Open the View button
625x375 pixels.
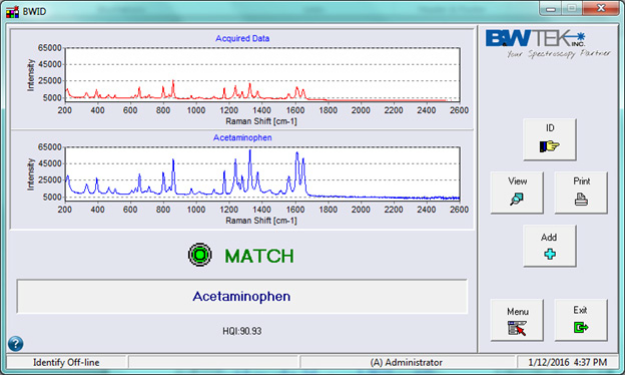click(x=517, y=192)
